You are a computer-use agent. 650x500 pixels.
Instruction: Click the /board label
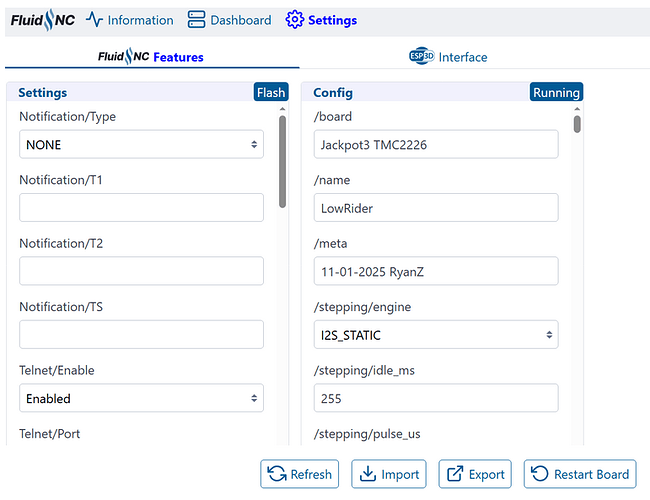tap(333, 117)
